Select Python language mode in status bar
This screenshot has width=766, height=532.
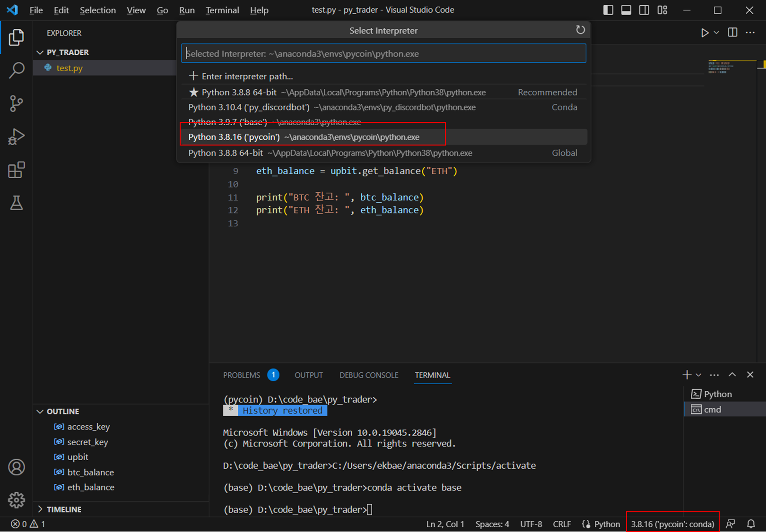pos(607,524)
